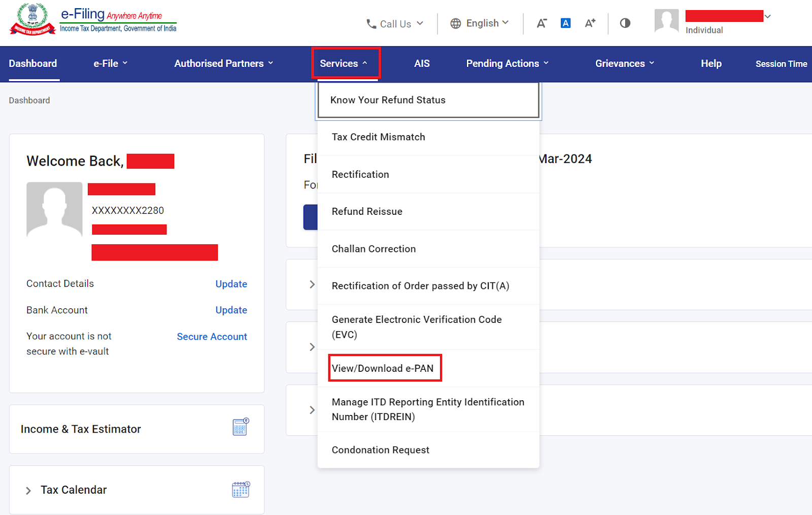The width and height of the screenshot is (812, 515).
Task: Open the Refund Reissue menu entry
Action: tap(367, 211)
